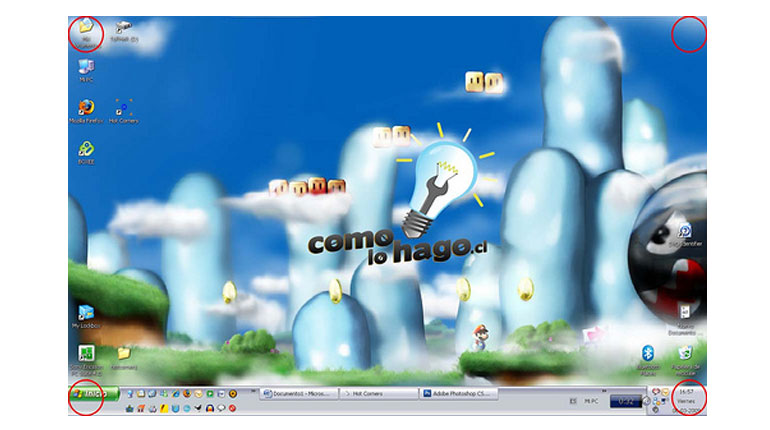Switch to the Documento1 - Microsoft Word taskbar item
The width and height of the screenshot is (770, 430).
click(298, 394)
